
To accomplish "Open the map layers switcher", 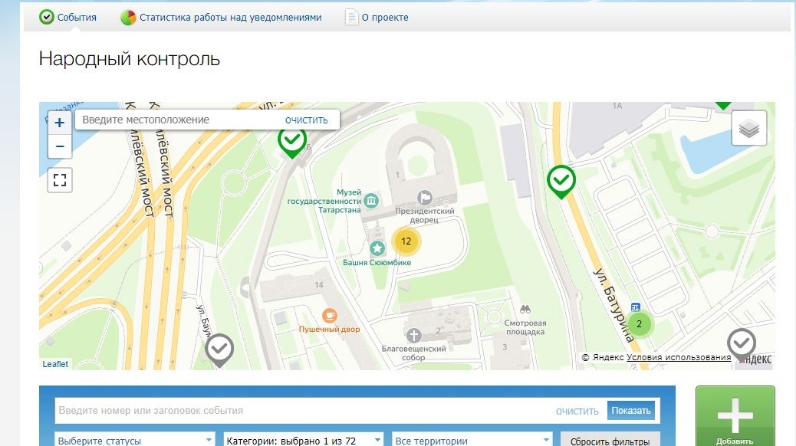I will click(749, 128).
